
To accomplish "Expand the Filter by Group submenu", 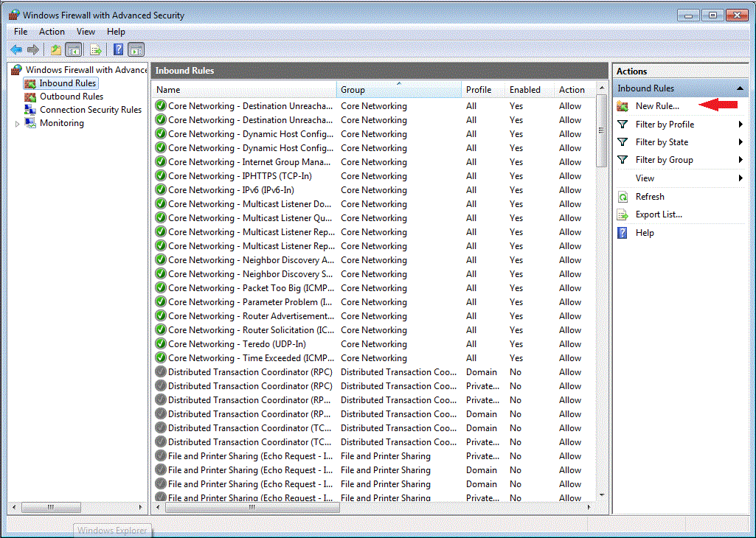I will [x=743, y=159].
